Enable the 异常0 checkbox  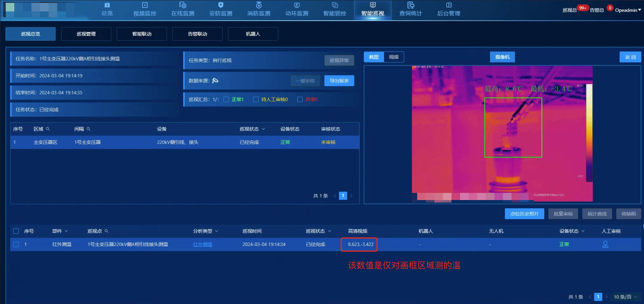[300, 100]
